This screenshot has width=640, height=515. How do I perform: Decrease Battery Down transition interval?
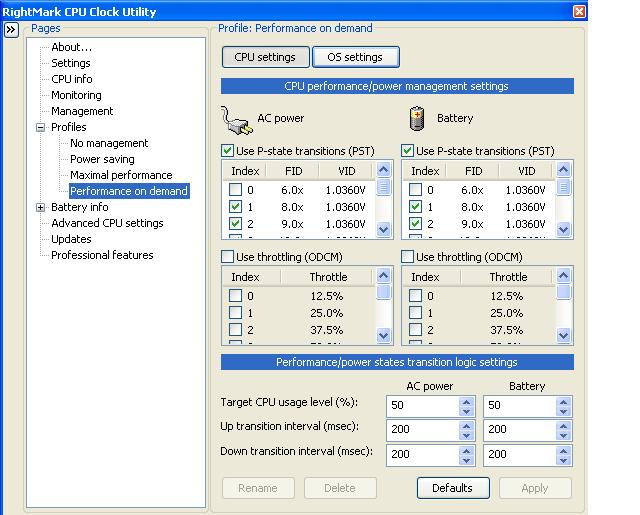(564, 460)
